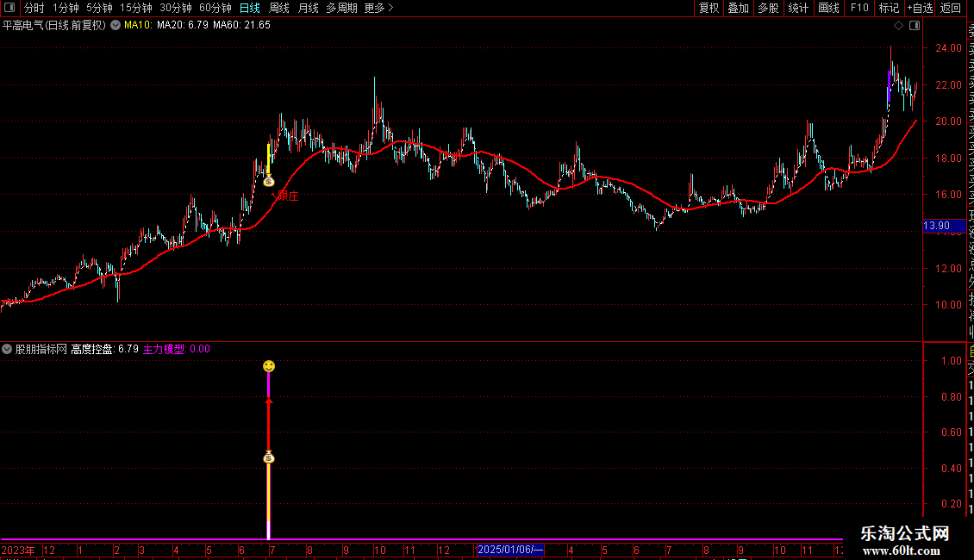Click the 13.90 price marker
The height and width of the screenshot is (560, 974).
pos(944,226)
